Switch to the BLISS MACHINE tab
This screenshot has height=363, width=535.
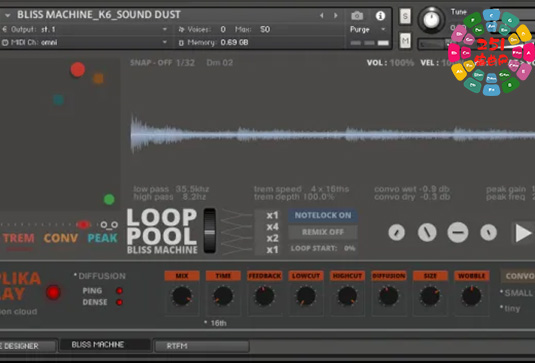pos(105,345)
